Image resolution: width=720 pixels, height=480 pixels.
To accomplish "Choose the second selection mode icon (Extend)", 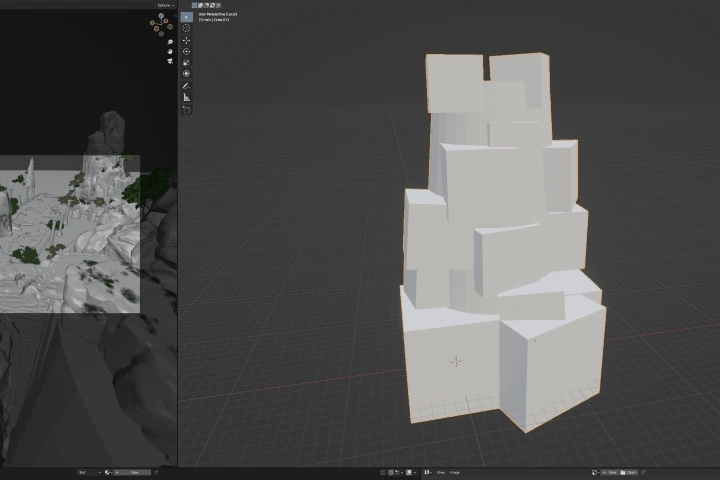I will 200,5.
